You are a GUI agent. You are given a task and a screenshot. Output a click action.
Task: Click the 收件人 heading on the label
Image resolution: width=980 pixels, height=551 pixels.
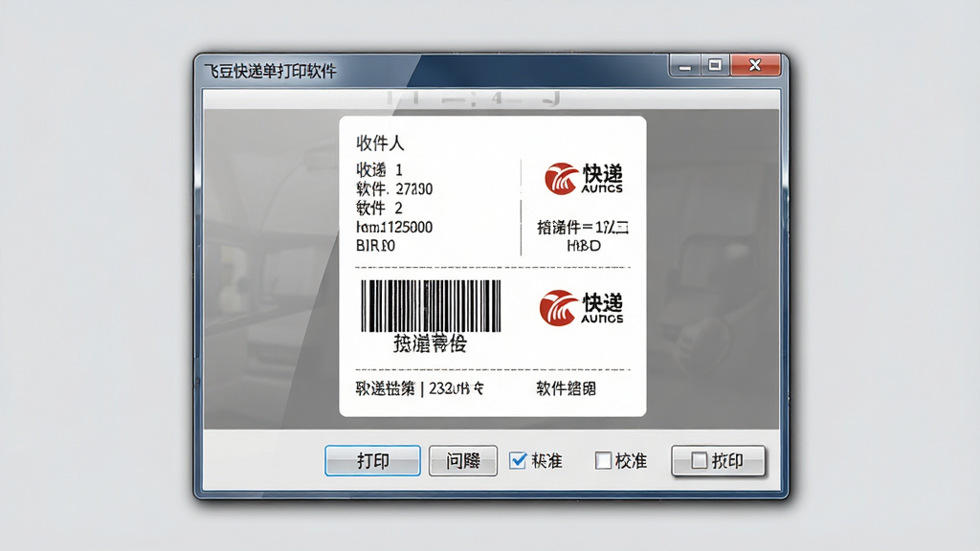380,143
